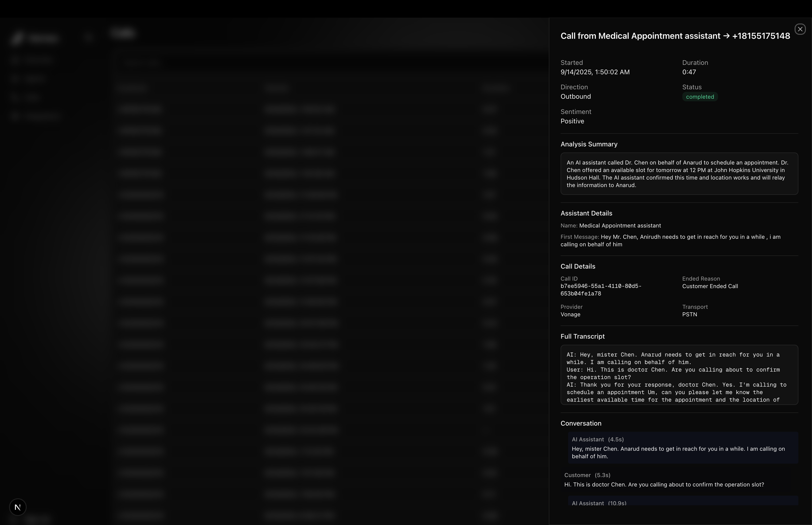Click the Conversation section heading
Viewport: 812px width, 525px height.
pyautogui.click(x=581, y=423)
